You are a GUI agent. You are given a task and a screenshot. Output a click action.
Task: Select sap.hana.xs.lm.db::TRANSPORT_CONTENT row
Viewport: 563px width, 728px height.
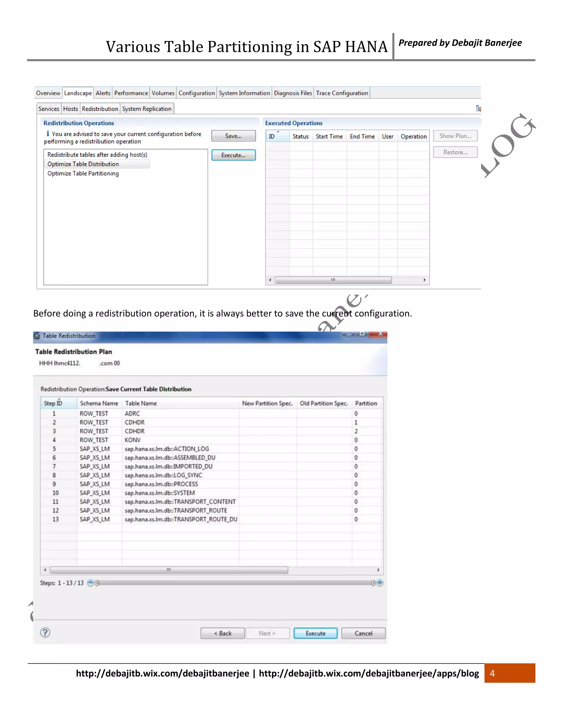[211, 502]
